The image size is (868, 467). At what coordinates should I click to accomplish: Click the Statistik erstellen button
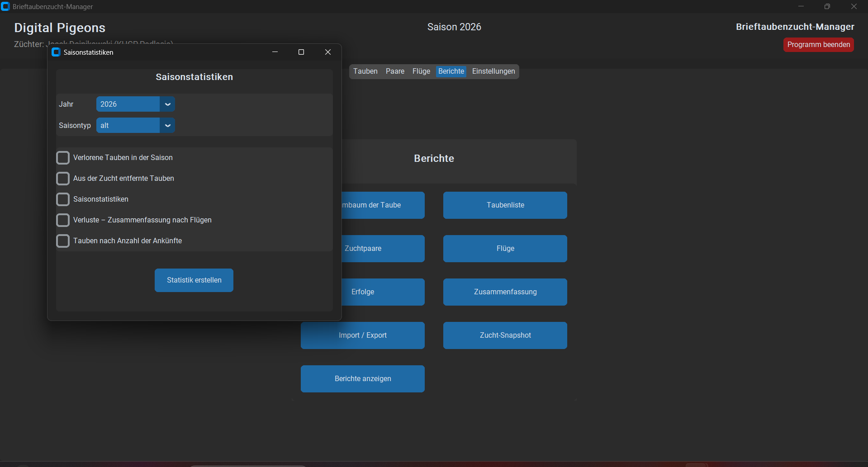click(x=194, y=280)
